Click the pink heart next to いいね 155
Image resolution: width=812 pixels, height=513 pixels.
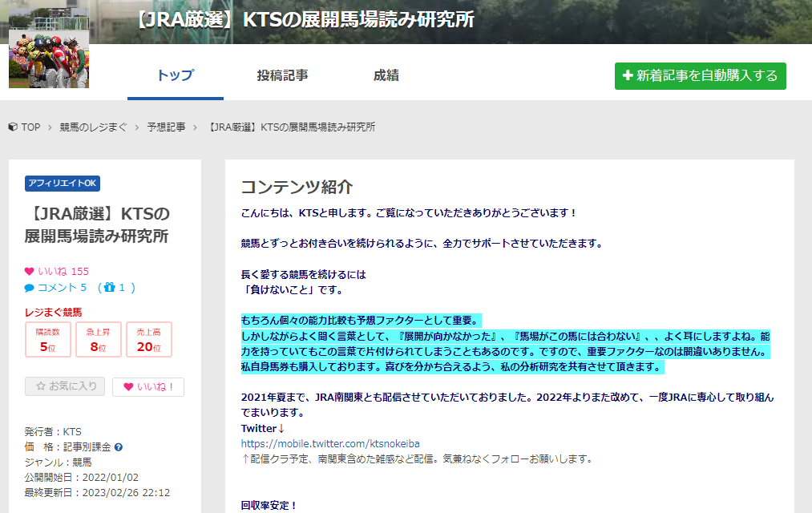click(29, 271)
